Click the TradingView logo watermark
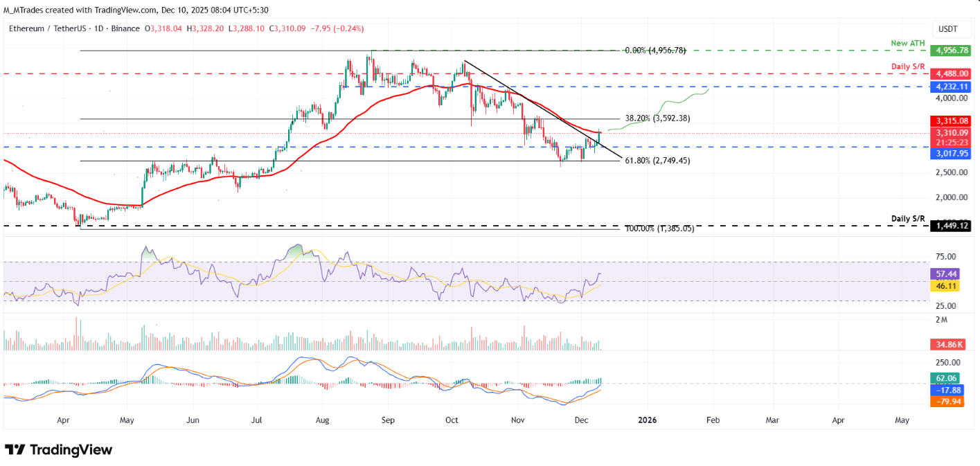The height and width of the screenshot is (466, 980). (x=59, y=450)
